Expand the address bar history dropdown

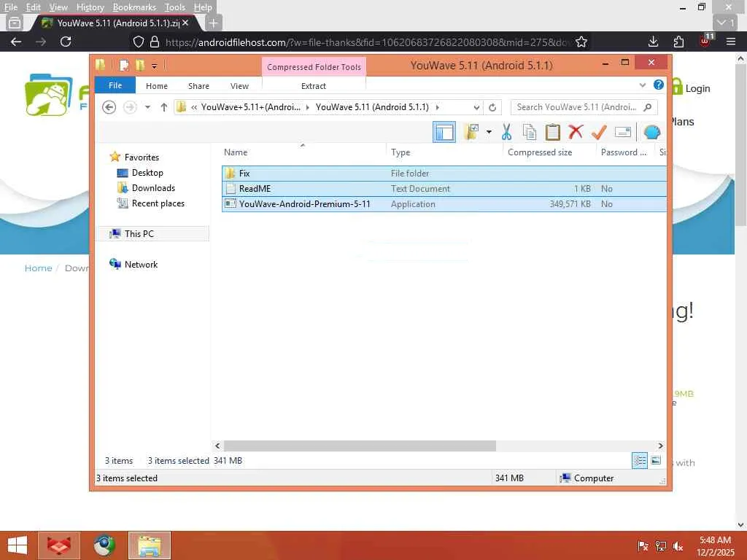tap(476, 107)
